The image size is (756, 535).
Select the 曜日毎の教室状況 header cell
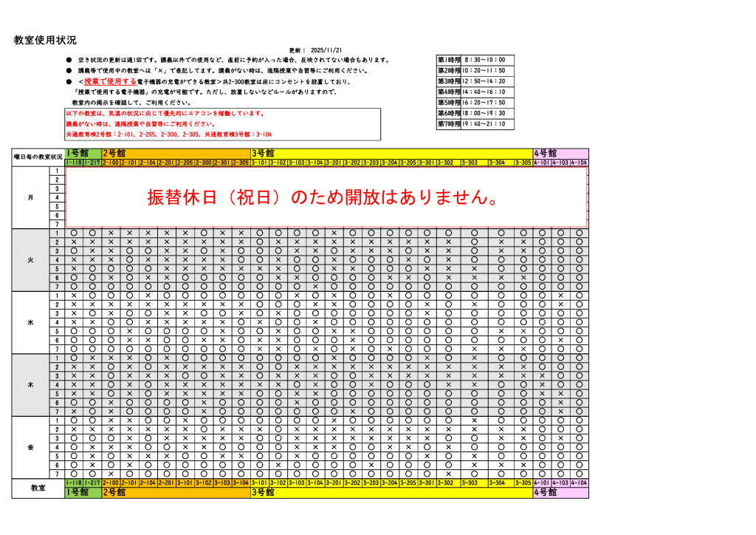[38, 157]
